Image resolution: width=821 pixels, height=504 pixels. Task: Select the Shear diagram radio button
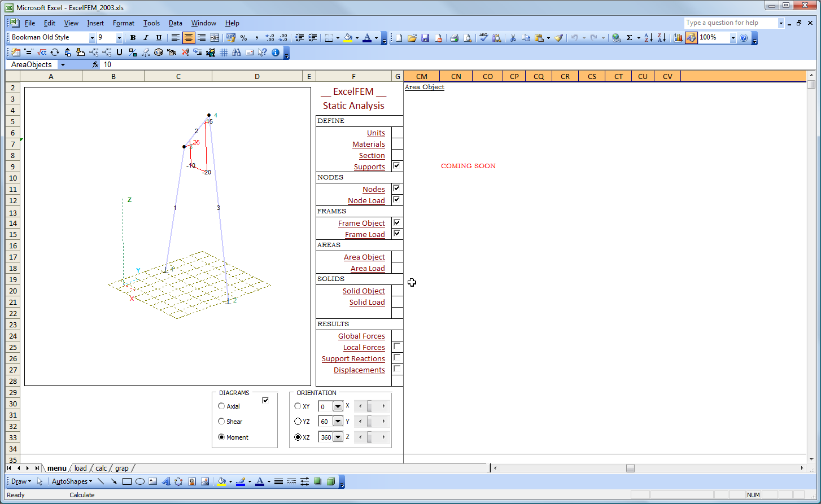click(x=221, y=422)
